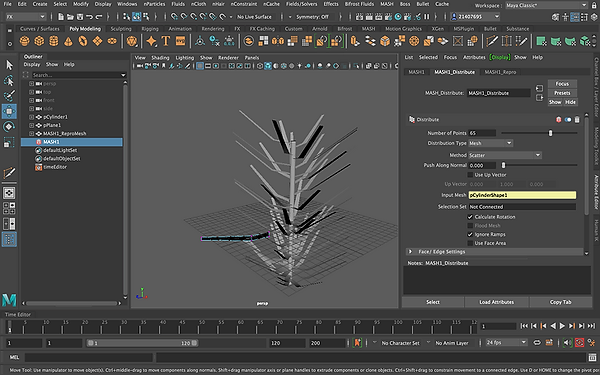This screenshot has height=375, width=600.
Task: Click the Open Scene folder icon
Action: [70, 17]
